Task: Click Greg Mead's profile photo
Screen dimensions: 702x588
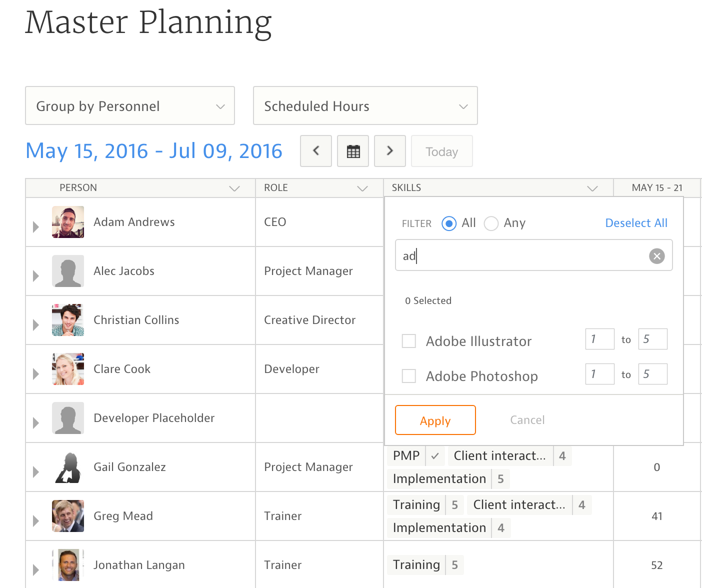Action: click(68, 516)
